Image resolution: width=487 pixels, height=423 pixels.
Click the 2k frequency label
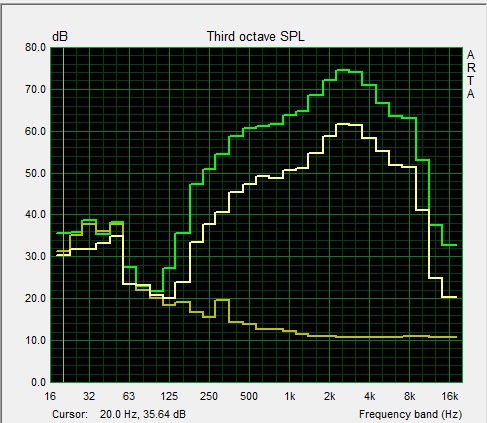pyautogui.click(x=329, y=396)
